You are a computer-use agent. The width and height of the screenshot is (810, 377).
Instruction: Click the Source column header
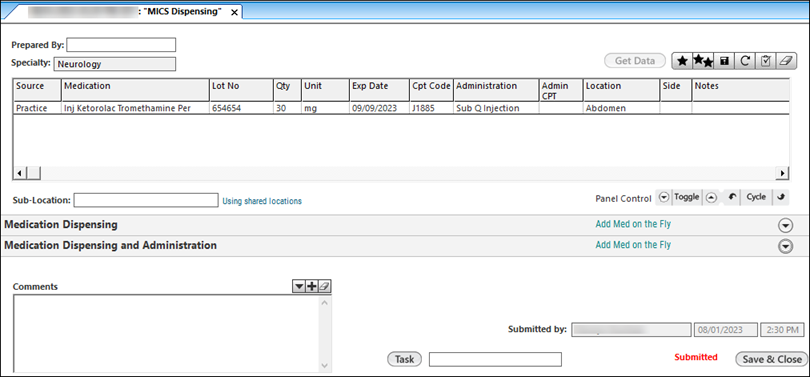(37, 90)
